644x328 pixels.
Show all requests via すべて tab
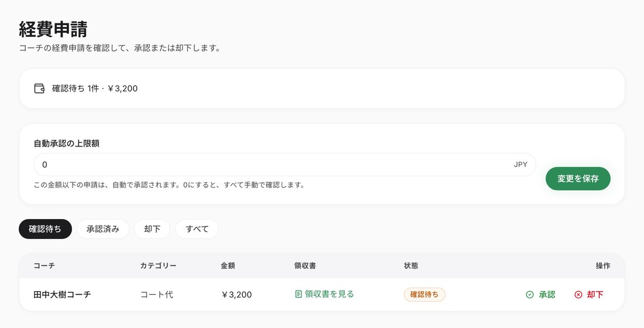coord(197,229)
